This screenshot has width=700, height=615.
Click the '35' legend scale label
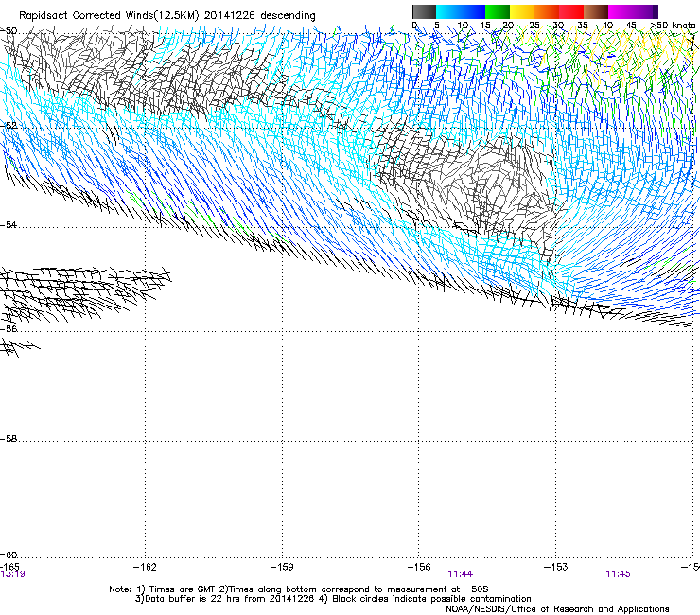(583, 26)
